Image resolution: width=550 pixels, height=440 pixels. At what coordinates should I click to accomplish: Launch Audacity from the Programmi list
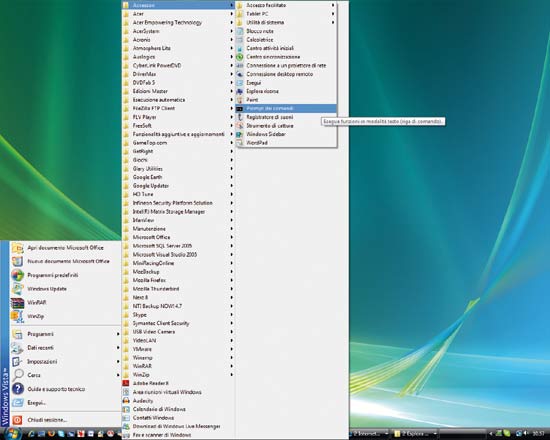[x=178, y=400]
